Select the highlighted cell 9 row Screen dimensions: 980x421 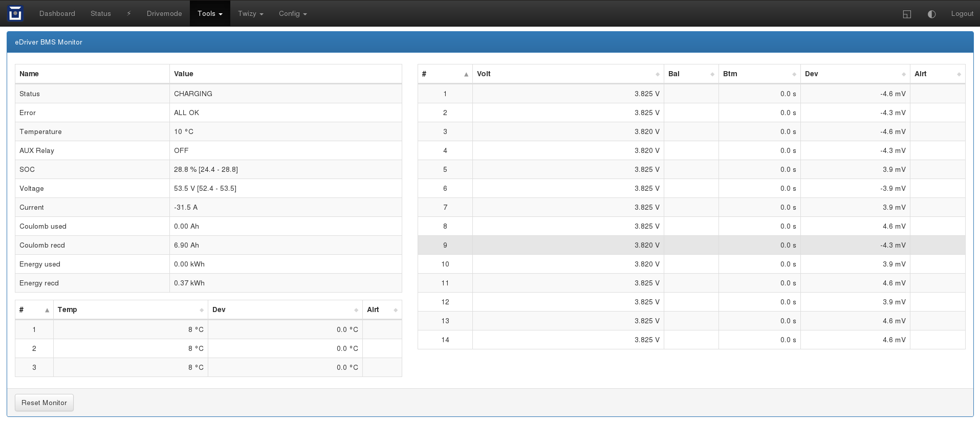tap(691, 245)
